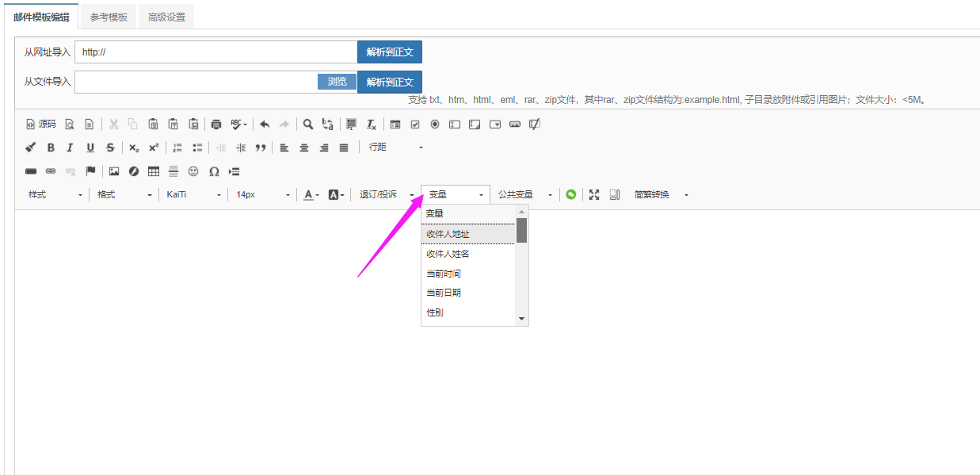Expand the KaiTi font dropdown
Viewport: 980px width, 475px height.
click(x=193, y=194)
